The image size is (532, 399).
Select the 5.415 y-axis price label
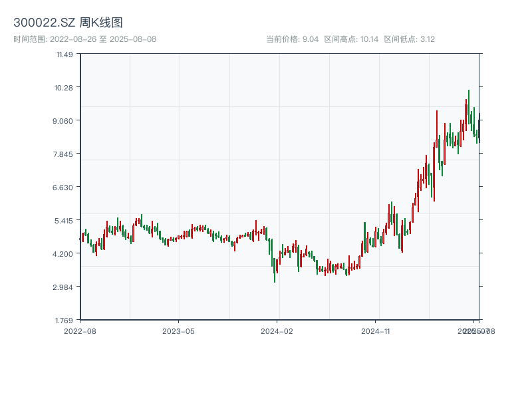(x=63, y=221)
